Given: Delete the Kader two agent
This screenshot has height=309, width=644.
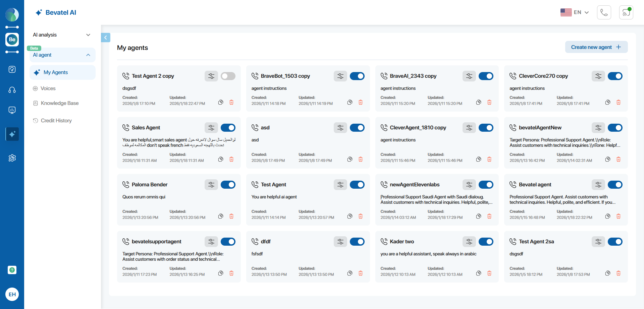Looking at the screenshot, I should tap(489, 273).
